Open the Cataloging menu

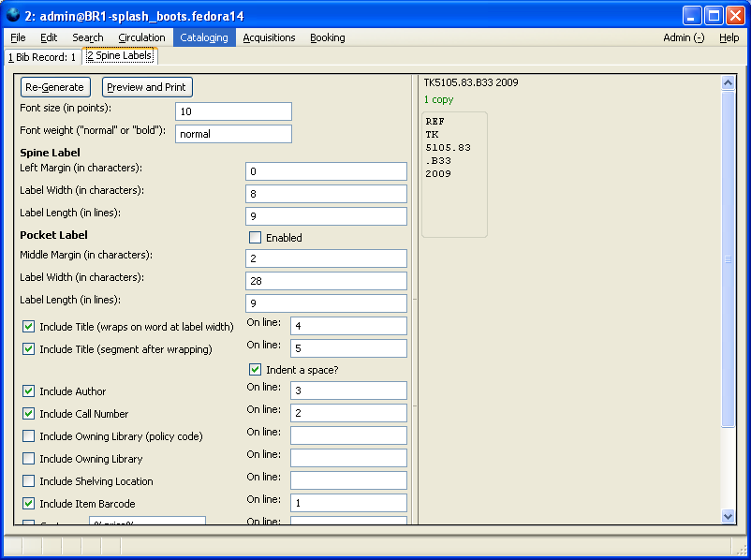203,37
